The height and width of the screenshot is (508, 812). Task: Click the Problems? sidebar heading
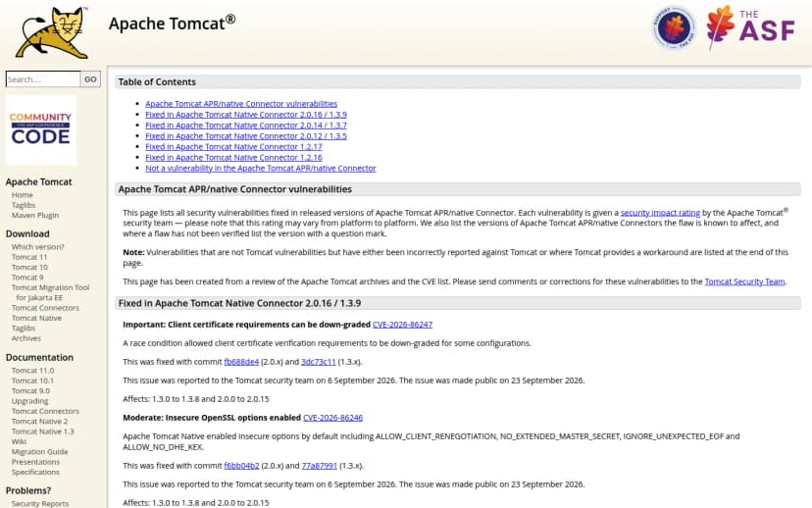click(28, 490)
